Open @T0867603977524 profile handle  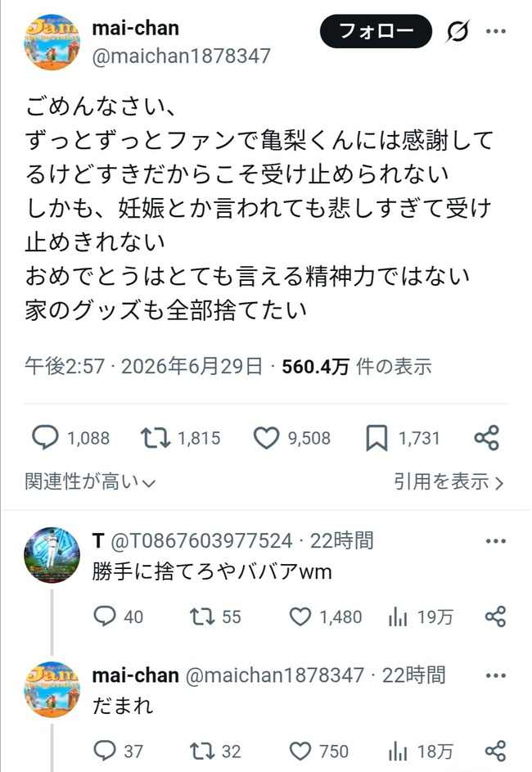tap(201, 540)
